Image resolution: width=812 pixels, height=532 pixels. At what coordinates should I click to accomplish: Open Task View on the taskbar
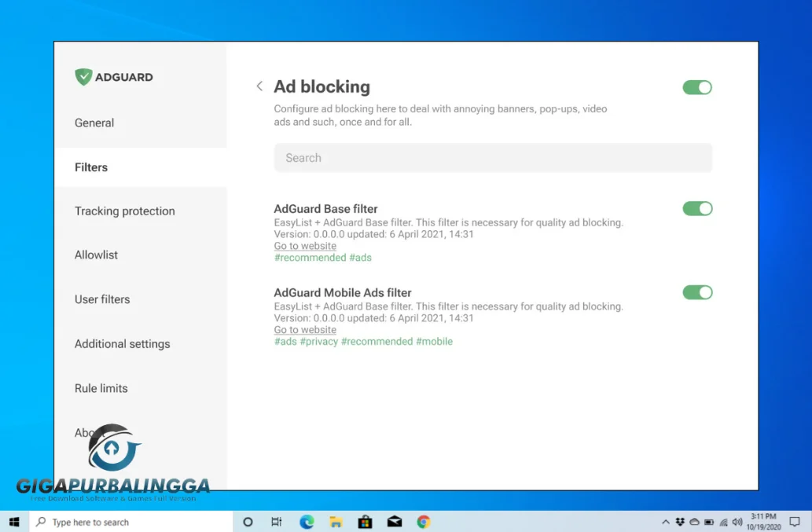coord(276,521)
